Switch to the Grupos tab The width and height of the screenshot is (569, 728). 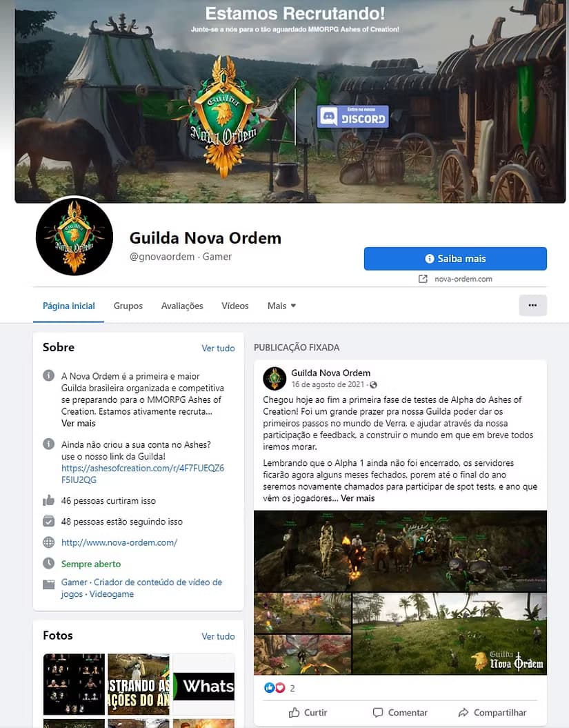128,306
